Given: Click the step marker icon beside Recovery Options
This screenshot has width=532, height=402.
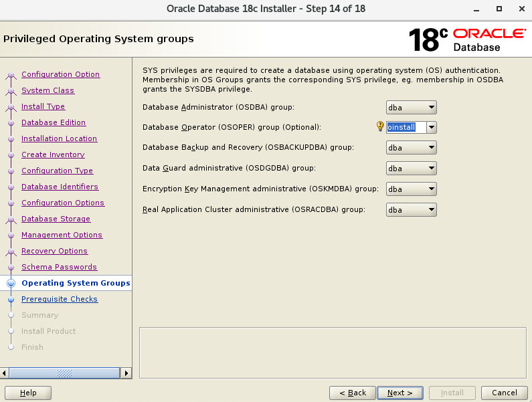Looking at the screenshot, I should pyautogui.click(x=11, y=252).
